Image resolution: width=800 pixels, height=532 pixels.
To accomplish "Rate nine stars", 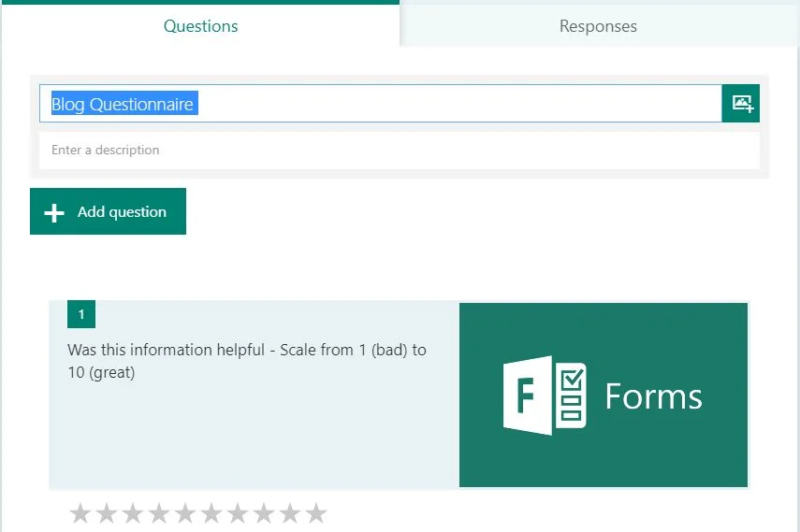I will pyautogui.click(x=290, y=513).
